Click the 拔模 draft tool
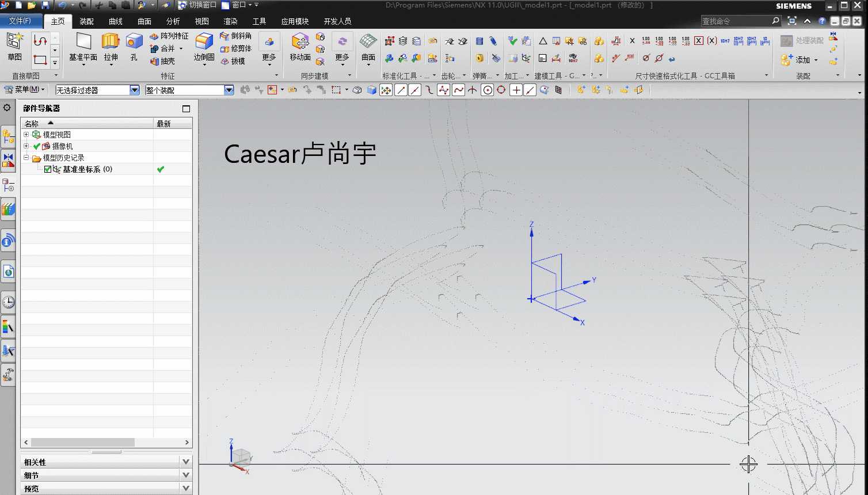Screen dimensions: 868x495 tap(233, 61)
